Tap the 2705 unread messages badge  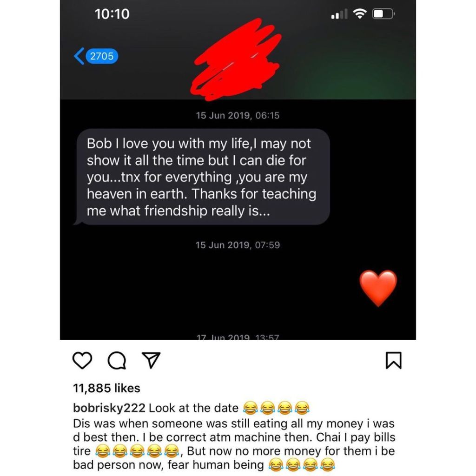coord(102,56)
